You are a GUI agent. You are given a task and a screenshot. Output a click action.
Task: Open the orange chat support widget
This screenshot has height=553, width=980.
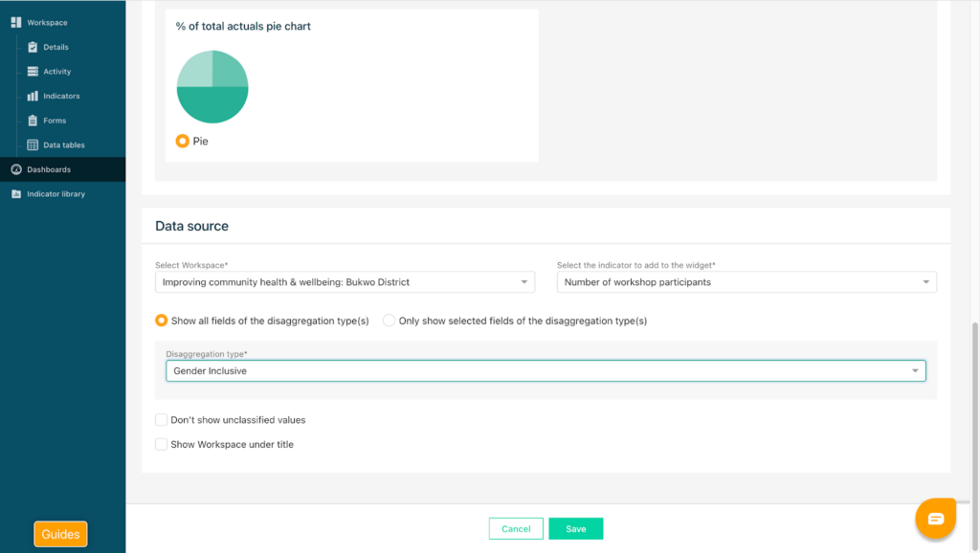pos(935,519)
